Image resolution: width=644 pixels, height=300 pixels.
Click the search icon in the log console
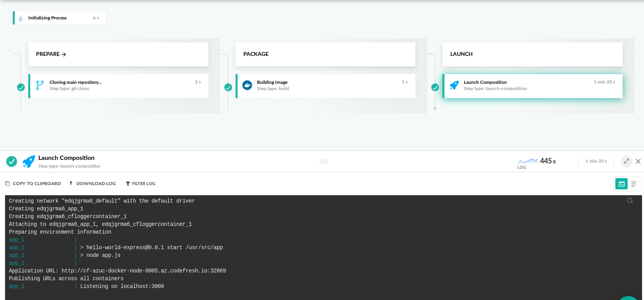630,201
